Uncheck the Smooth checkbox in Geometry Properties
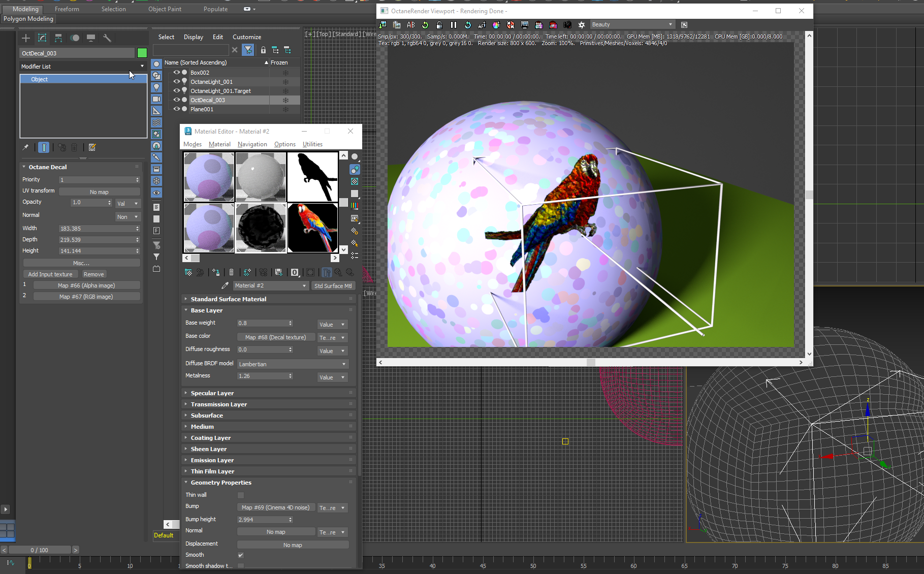 click(241, 555)
